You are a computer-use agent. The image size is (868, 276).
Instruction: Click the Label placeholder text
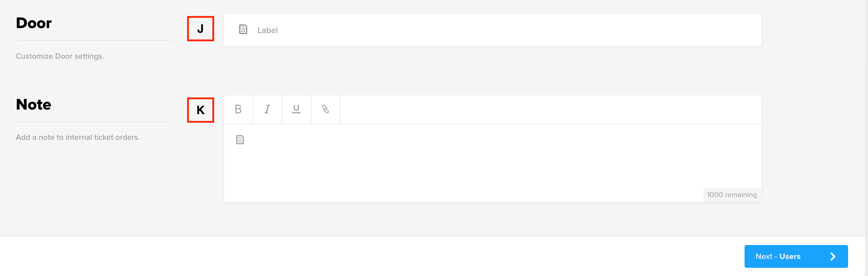[x=268, y=30]
